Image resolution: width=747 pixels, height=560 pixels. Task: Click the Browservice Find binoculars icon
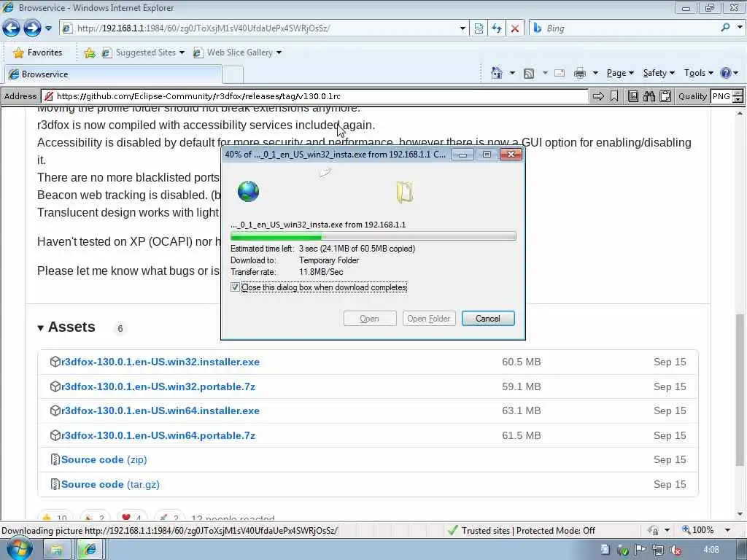649,97
